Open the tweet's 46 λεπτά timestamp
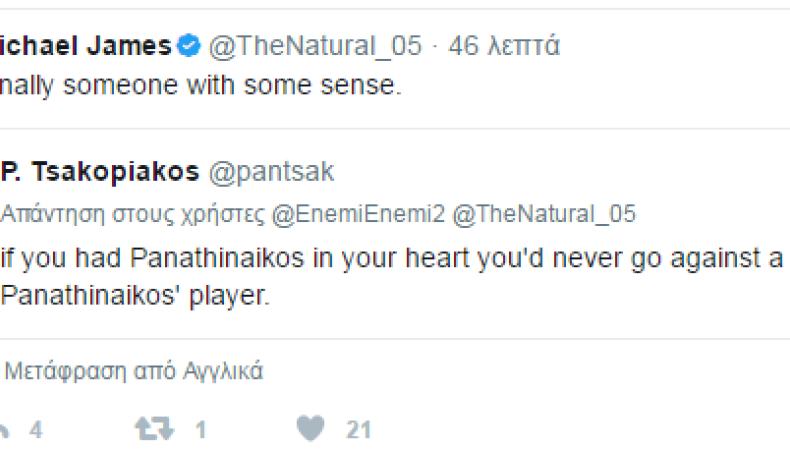The width and height of the screenshot is (790, 450). (x=504, y=45)
